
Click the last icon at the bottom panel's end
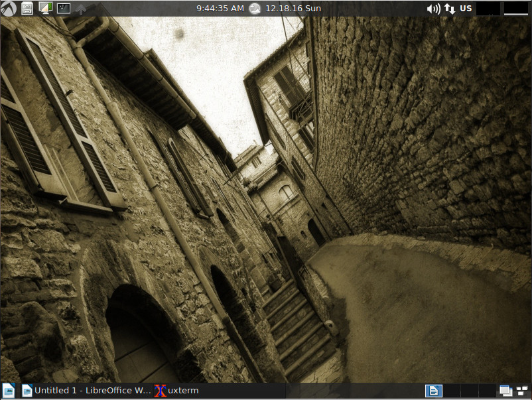tap(522, 391)
